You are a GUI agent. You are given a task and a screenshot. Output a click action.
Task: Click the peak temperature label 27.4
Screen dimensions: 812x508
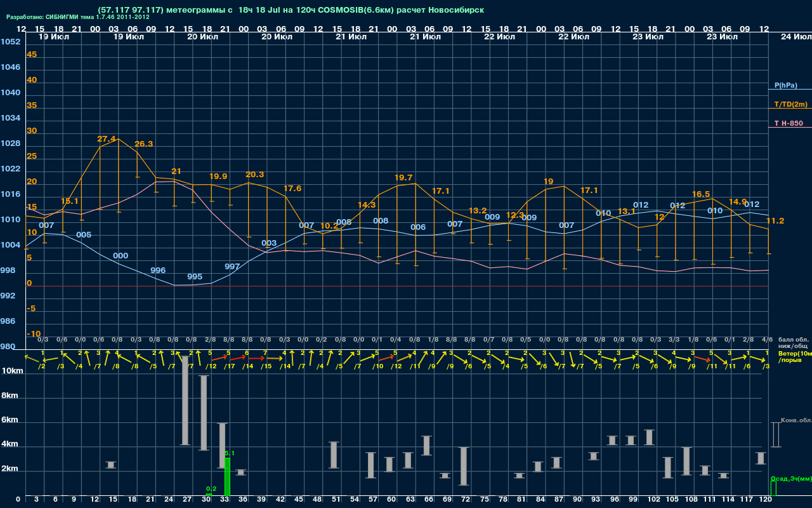pyautogui.click(x=107, y=139)
